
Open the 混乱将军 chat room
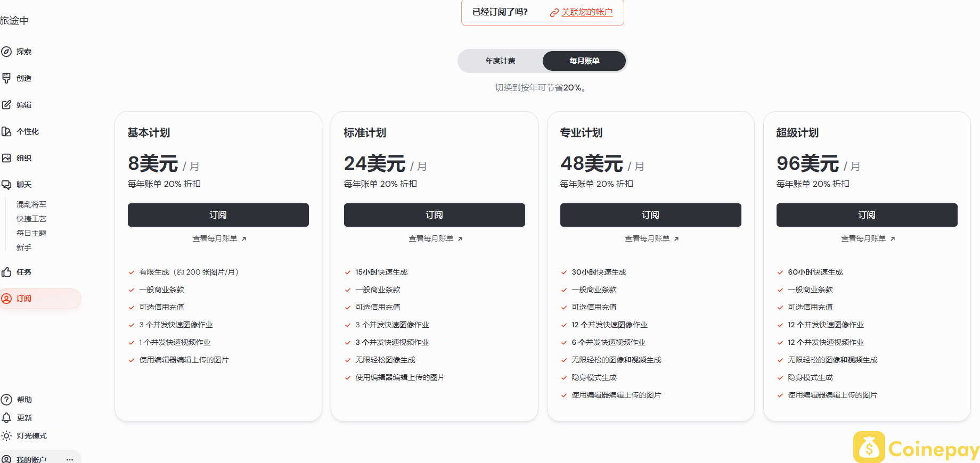click(x=31, y=204)
